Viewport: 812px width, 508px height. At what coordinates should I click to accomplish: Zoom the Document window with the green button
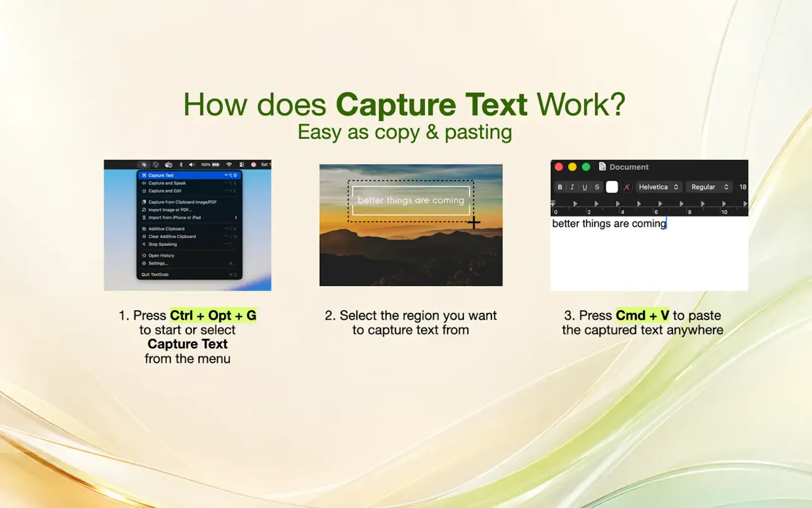pyautogui.click(x=586, y=167)
